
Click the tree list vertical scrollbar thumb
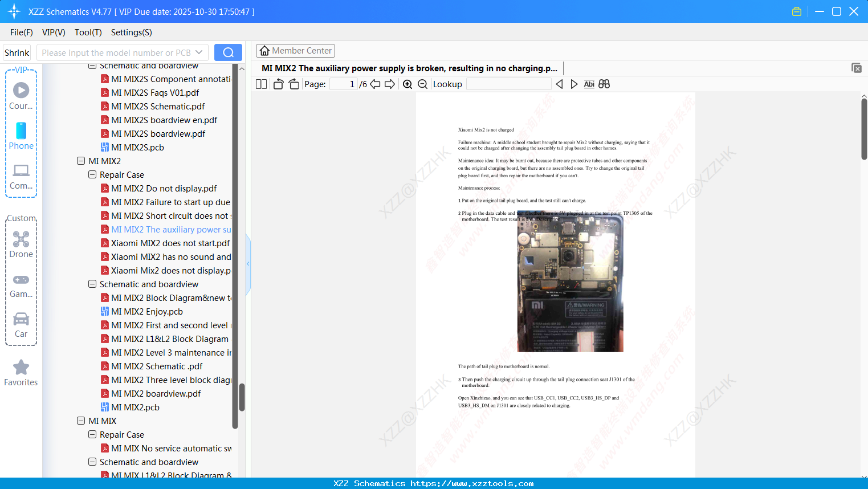coord(242,397)
